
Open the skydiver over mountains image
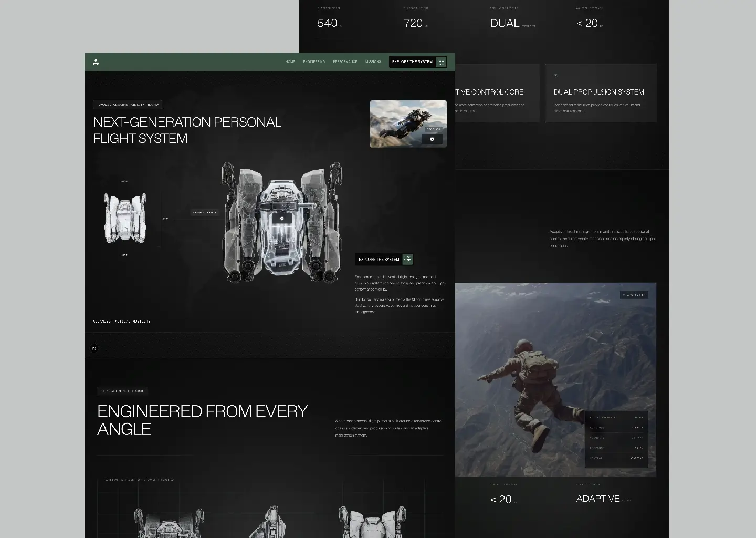tap(555, 380)
